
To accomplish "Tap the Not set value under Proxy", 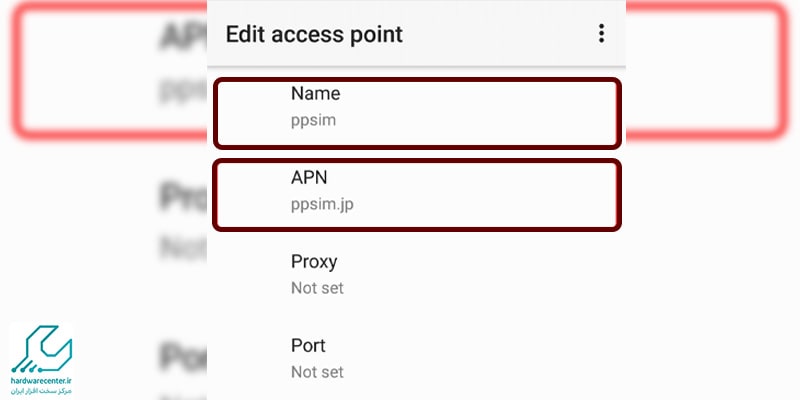I will tap(317, 288).
